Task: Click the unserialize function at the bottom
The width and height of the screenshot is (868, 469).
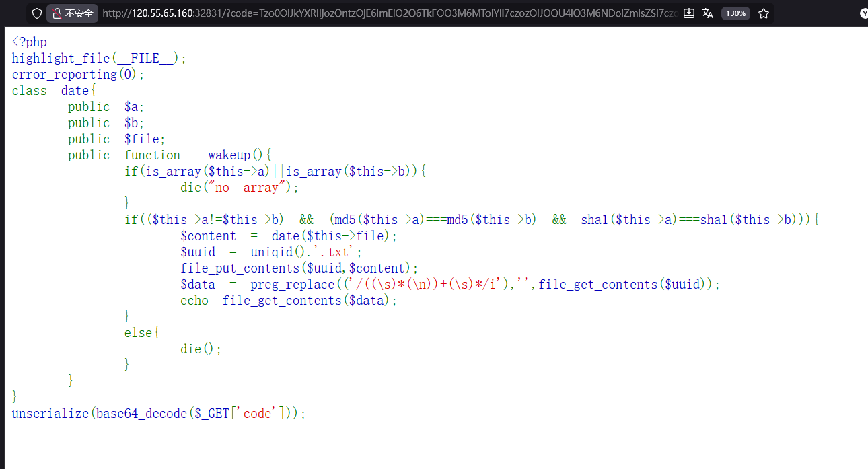Action: click(x=50, y=413)
